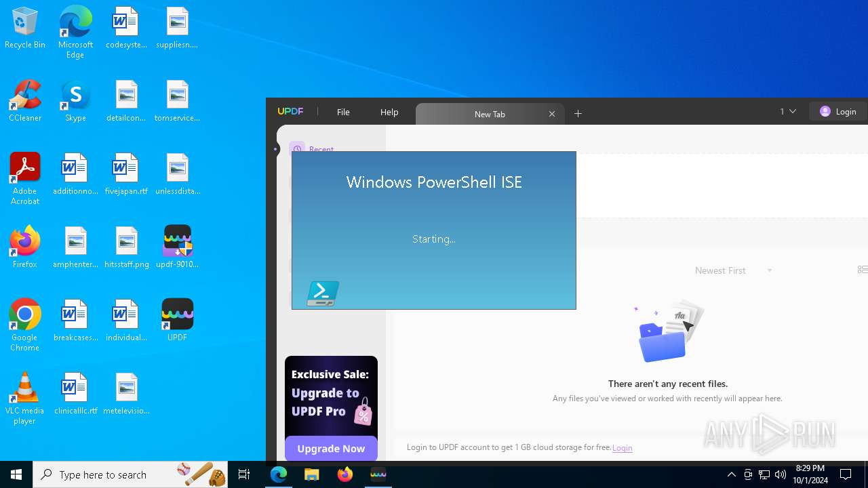This screenshot has width=868, height=488.
Task: Open Edge from the taskbar
Action: pos(279,474)
